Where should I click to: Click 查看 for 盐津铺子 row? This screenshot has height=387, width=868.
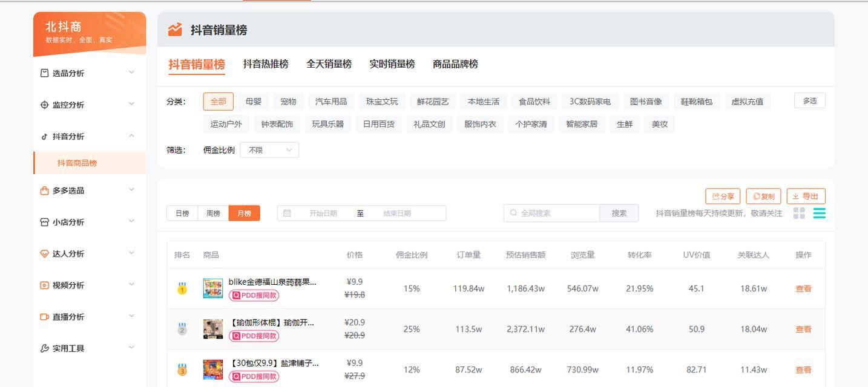point(803,370)
